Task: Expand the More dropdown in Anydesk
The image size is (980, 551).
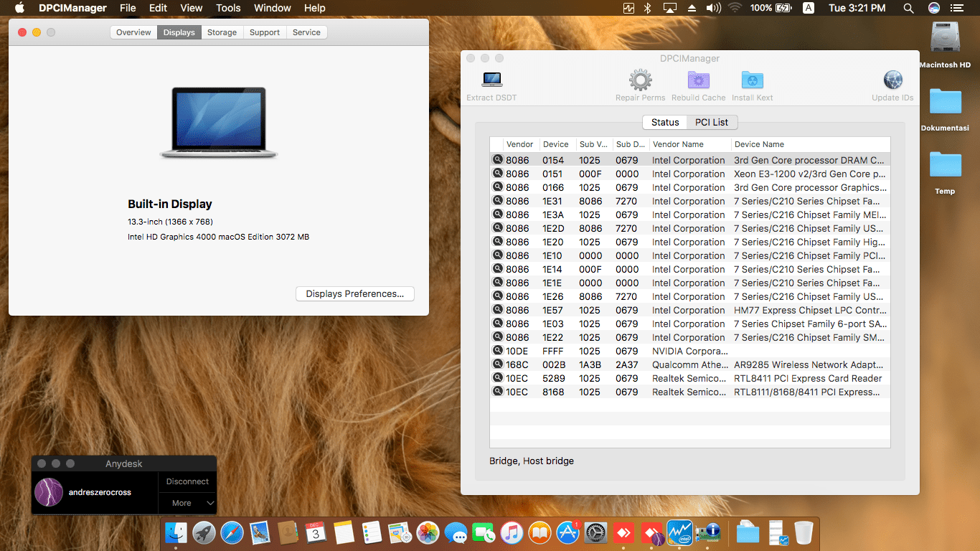Action: [187, 503]
